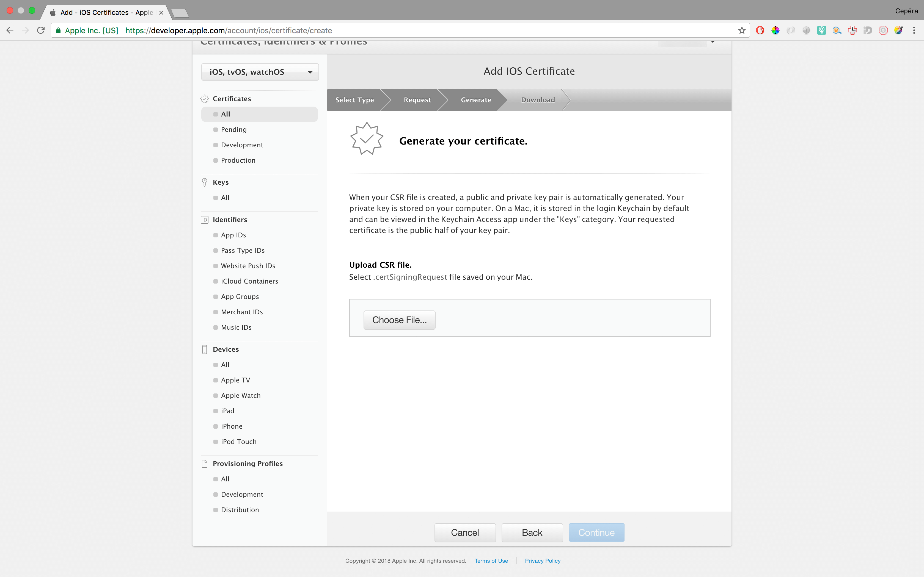Image resolution: width=924 pixels, height=577 pixels.
Task: Open the Chrome three-dot menu
Action: [914, 30]
